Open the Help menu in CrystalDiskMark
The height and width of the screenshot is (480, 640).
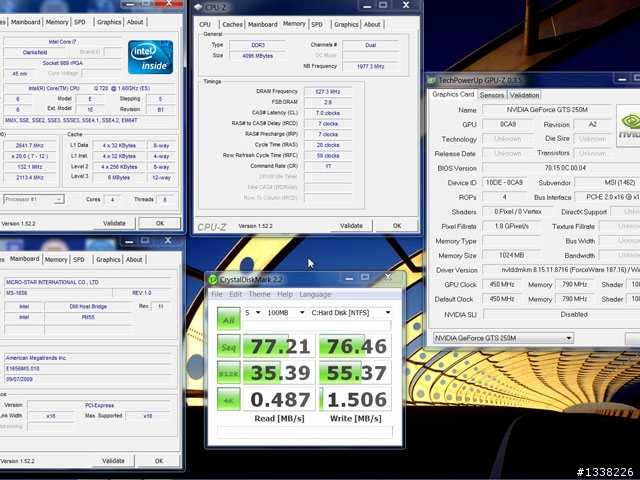[x=285, y=294]
